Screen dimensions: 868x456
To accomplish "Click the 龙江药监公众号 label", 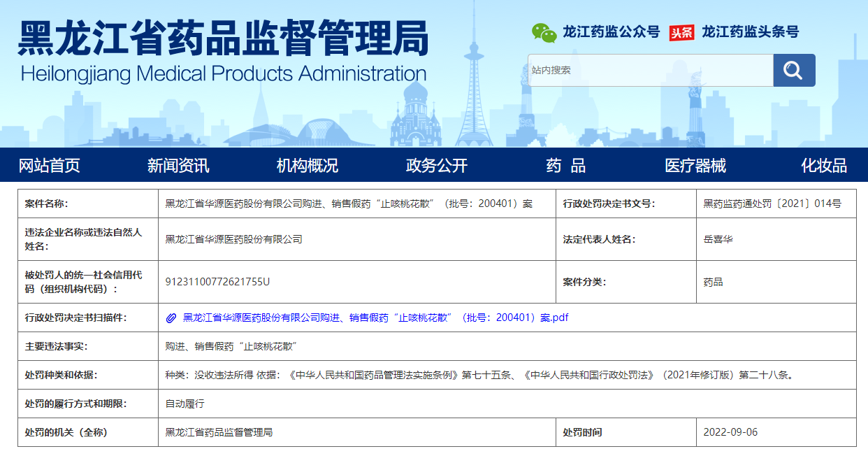I will (612, 32).
